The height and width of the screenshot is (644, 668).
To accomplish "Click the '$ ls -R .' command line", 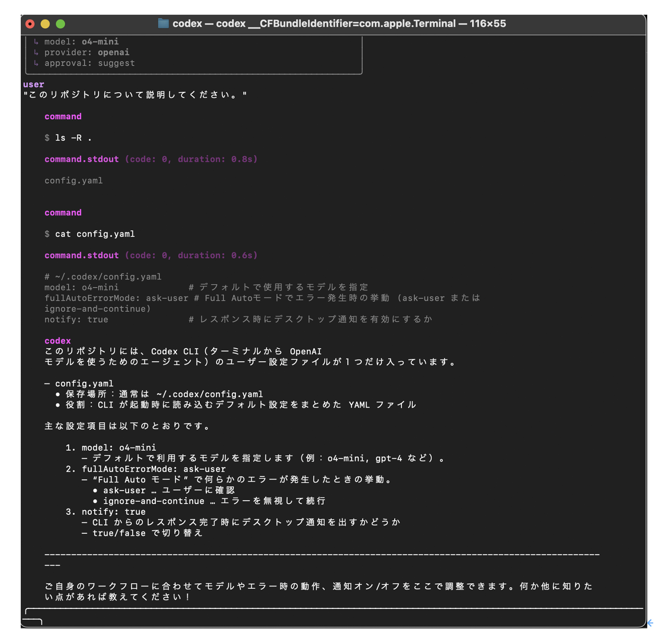I will (x=68, y=138).
